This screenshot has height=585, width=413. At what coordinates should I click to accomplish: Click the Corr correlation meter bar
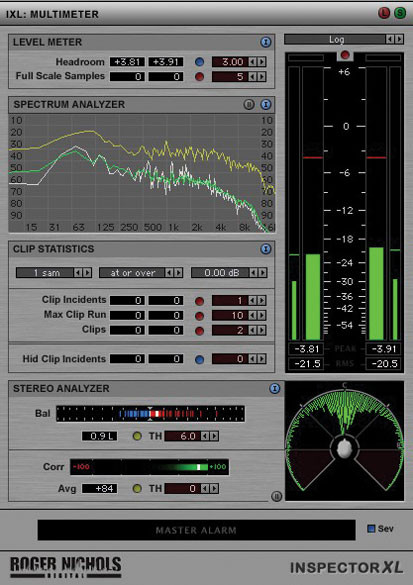click(x=150, y=467)
